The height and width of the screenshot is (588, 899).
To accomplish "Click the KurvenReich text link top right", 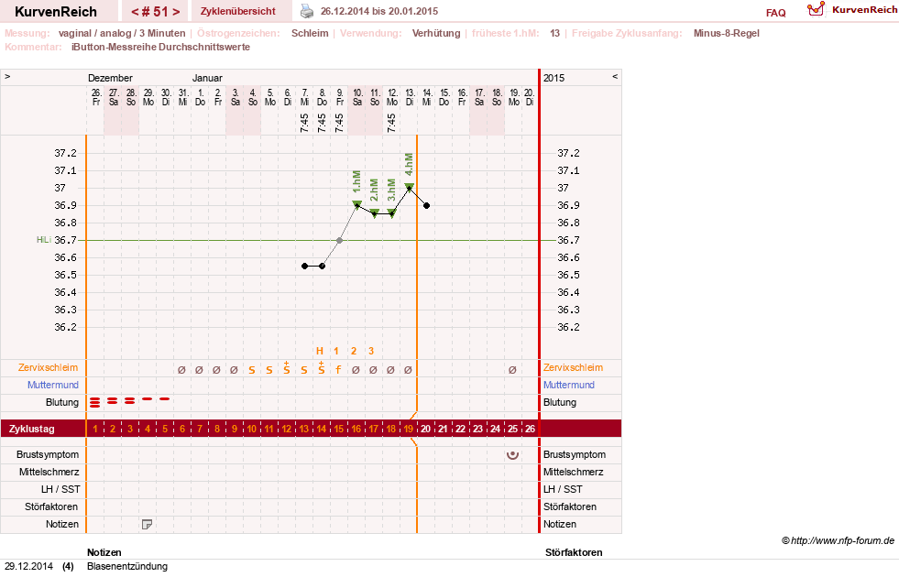I will [x=864, y=10].
